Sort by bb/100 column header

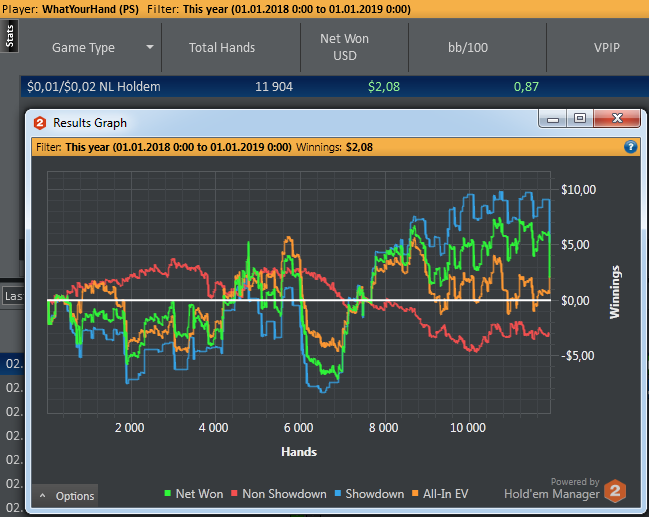[x=468, y=48]
